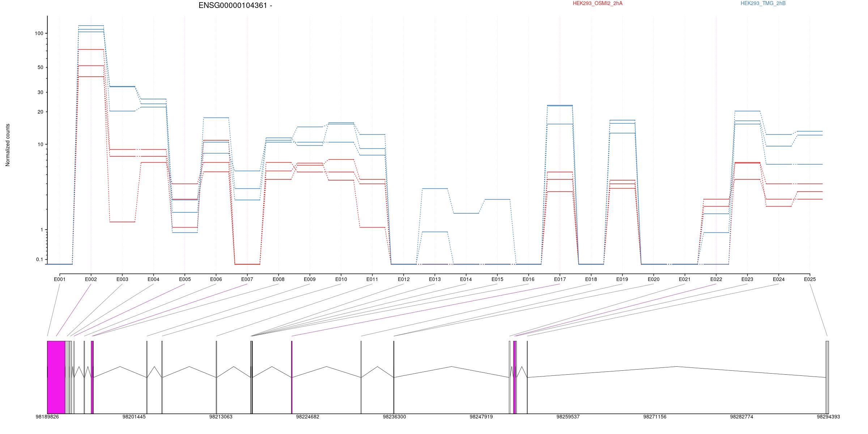Viewport: 868px width, 434px height.
Task: Click exon label E007
Action: coord(247,279)
